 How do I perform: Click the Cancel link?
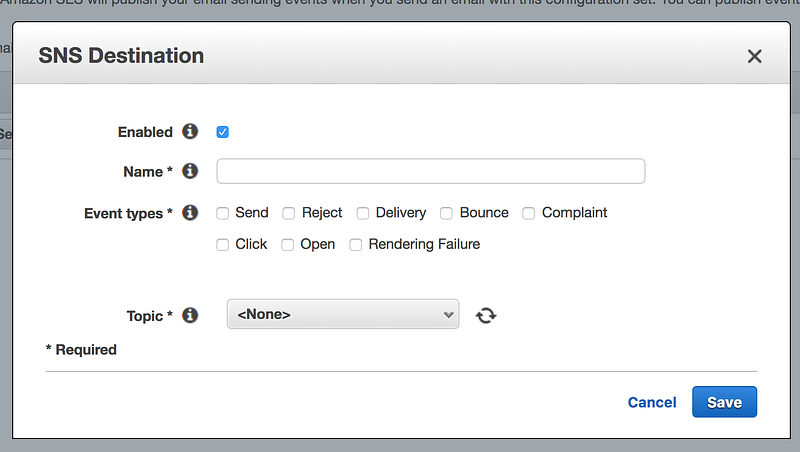tap(652, 402)
